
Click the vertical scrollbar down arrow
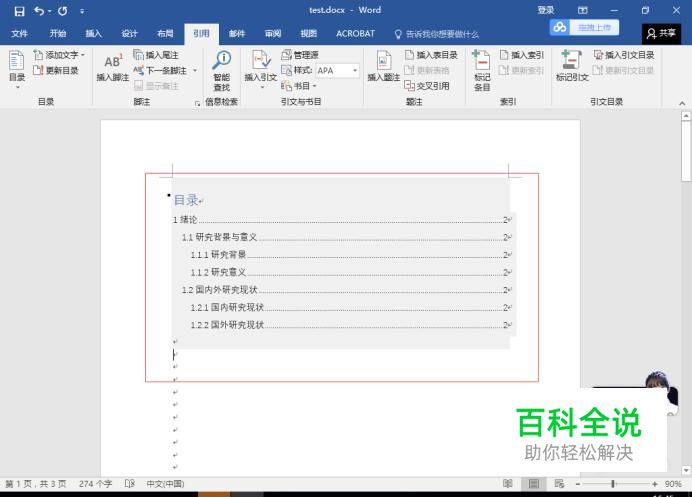(x=685, y=470)
